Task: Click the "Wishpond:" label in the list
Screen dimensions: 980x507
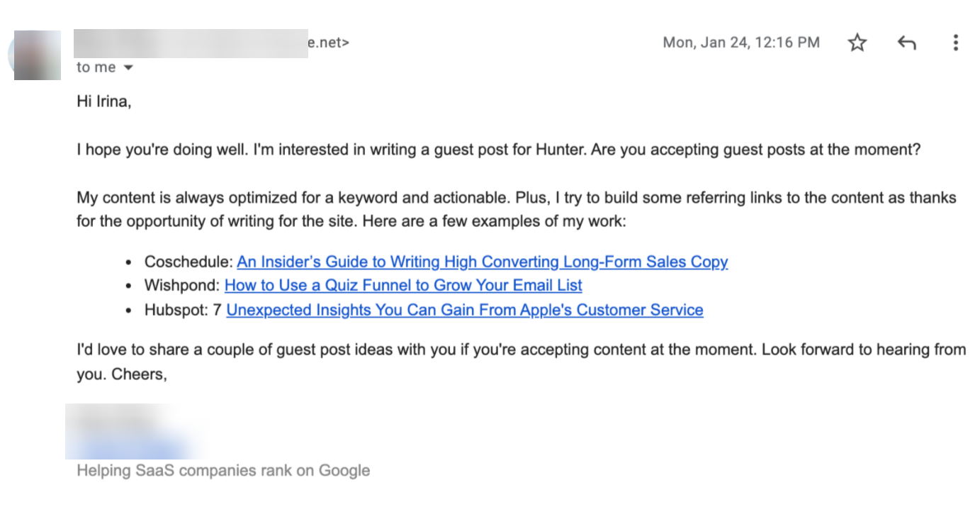Action: 182,286
